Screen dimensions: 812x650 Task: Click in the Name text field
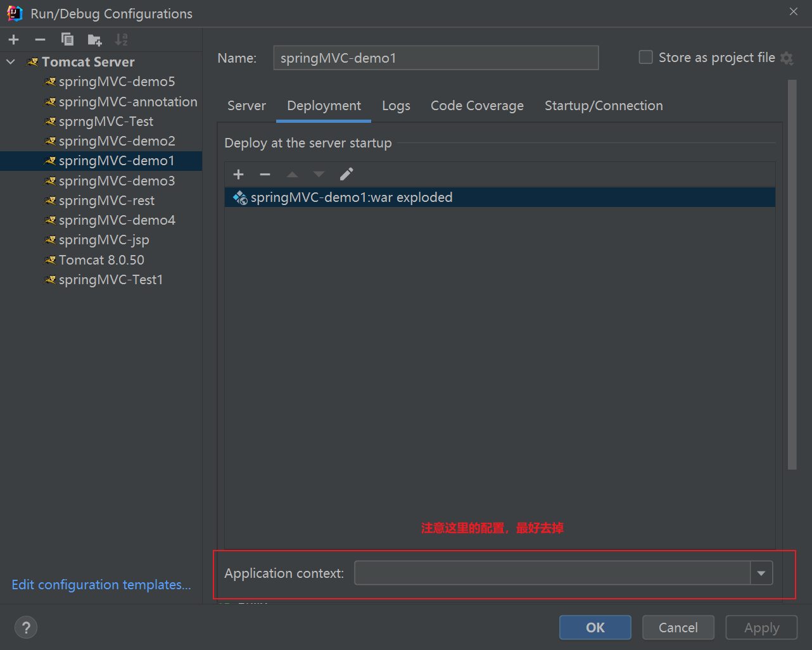pos(436,58)
